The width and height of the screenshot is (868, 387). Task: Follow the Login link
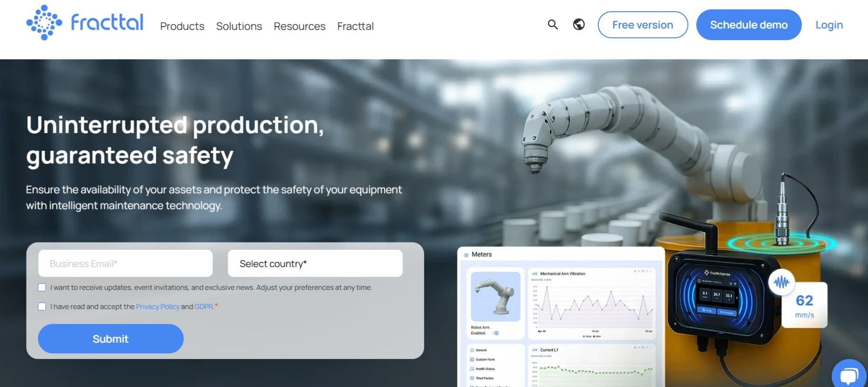(829, 25)
